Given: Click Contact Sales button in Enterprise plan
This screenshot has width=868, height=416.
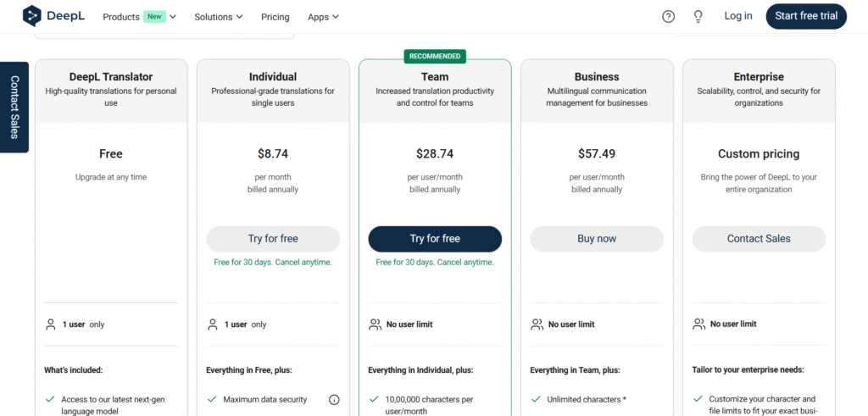Looking at the screenshot, I should point(759,239).
